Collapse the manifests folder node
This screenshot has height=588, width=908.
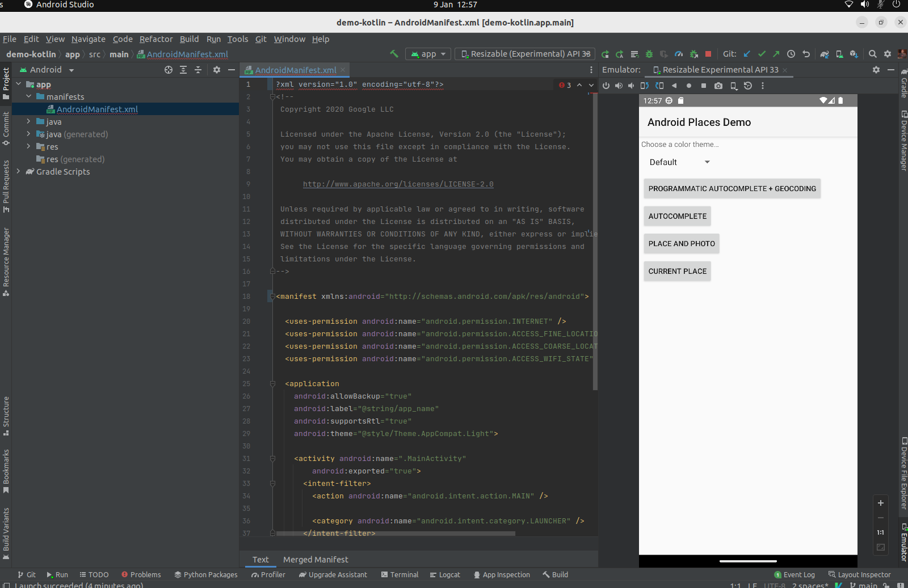(28, 96)
